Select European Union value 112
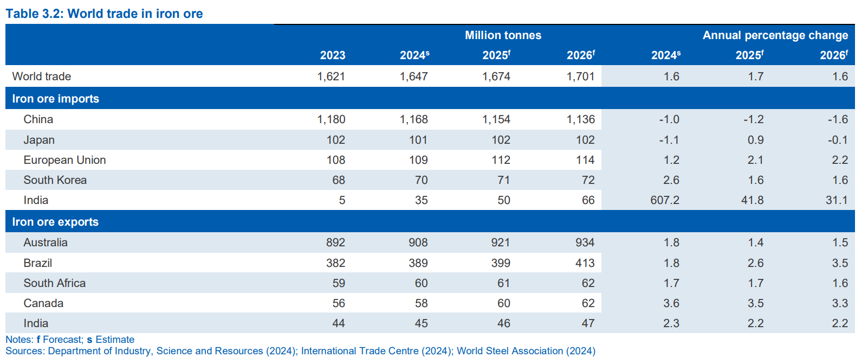868x357 pixels. pos(501,160)
